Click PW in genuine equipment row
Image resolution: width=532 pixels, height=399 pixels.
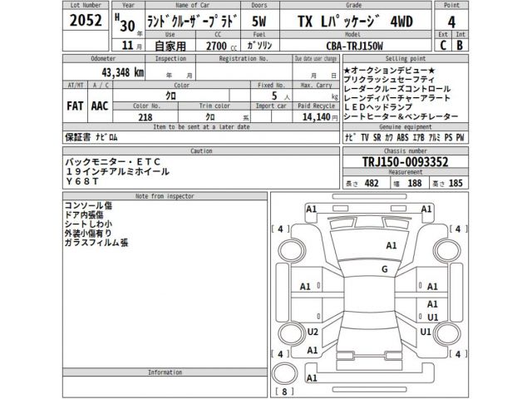(460, 137)
